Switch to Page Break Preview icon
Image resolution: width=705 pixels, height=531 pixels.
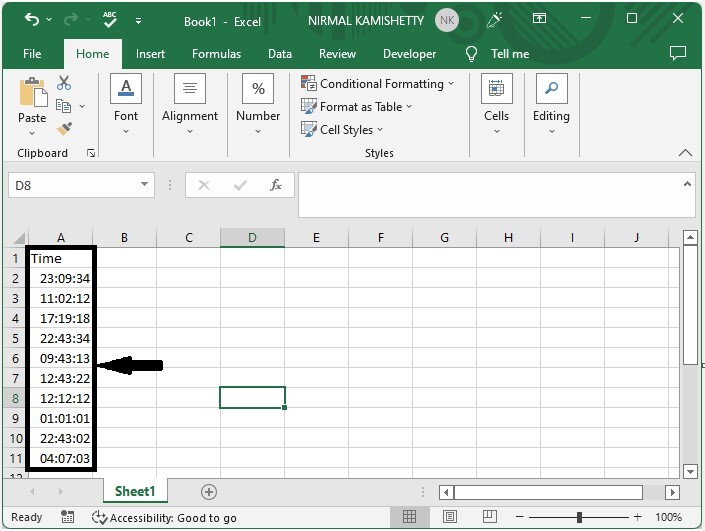tap(490, 517)
